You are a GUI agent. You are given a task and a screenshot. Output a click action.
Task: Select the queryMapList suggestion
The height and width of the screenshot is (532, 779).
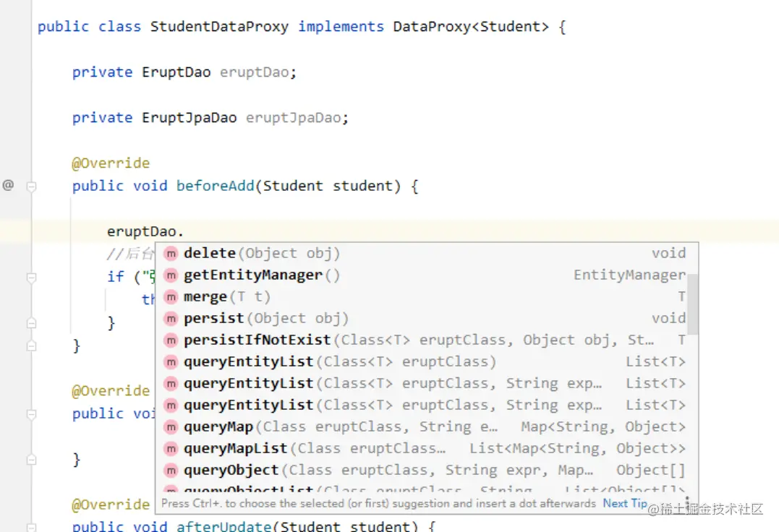click(x=426, y=449)
